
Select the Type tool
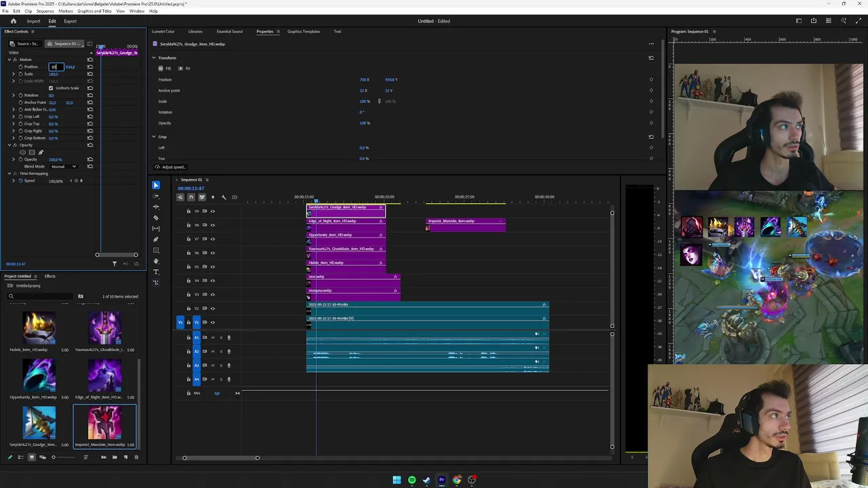[156, 272]
